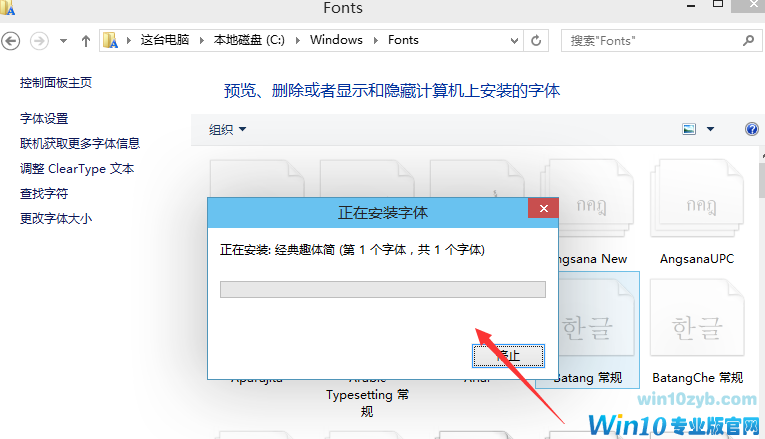Viewport: 765px width, 439px height.
Task: Click the font installation progress bar
Action: [x=382, y=289]
